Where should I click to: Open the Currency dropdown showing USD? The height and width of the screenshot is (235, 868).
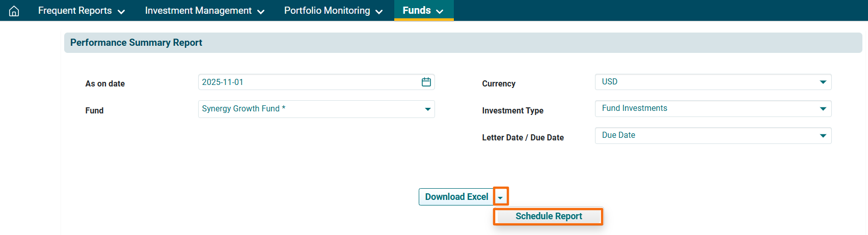pyautogui.click(x=713, y=82)
